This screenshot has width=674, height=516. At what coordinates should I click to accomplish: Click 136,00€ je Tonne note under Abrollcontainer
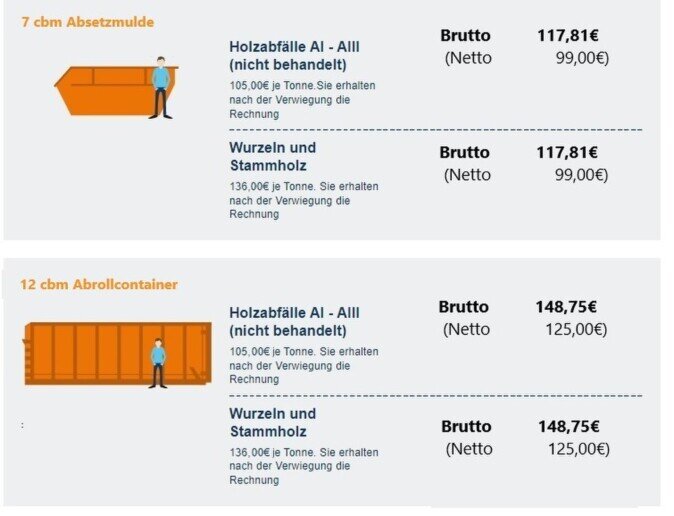[x=303, y=466]
